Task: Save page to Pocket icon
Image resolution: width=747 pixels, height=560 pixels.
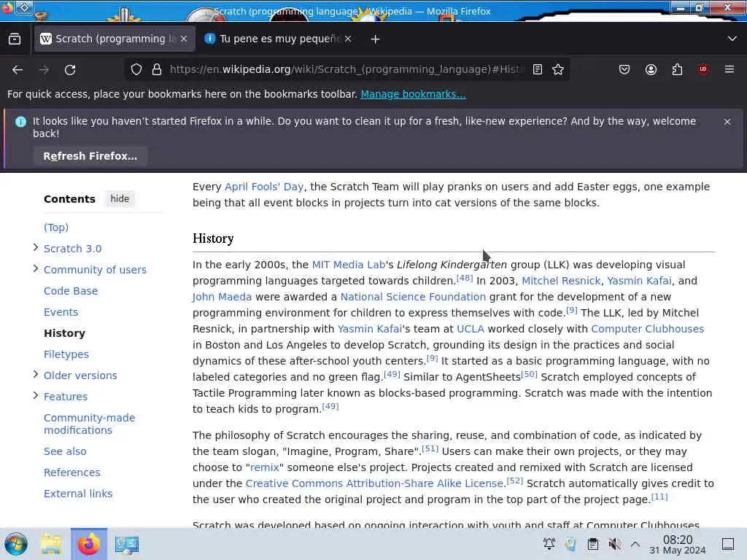Action: pyautogui.click(x=624, y=69)
